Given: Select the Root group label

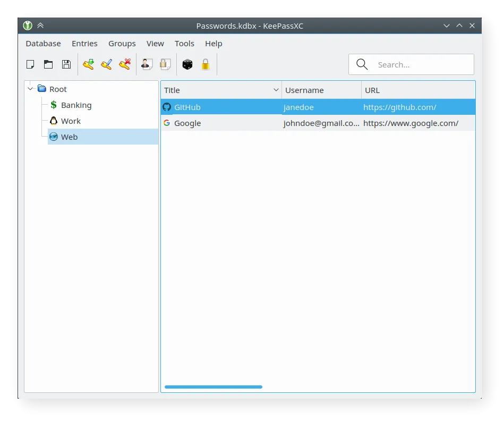Looking at the screenshot, I should [58, 89].
